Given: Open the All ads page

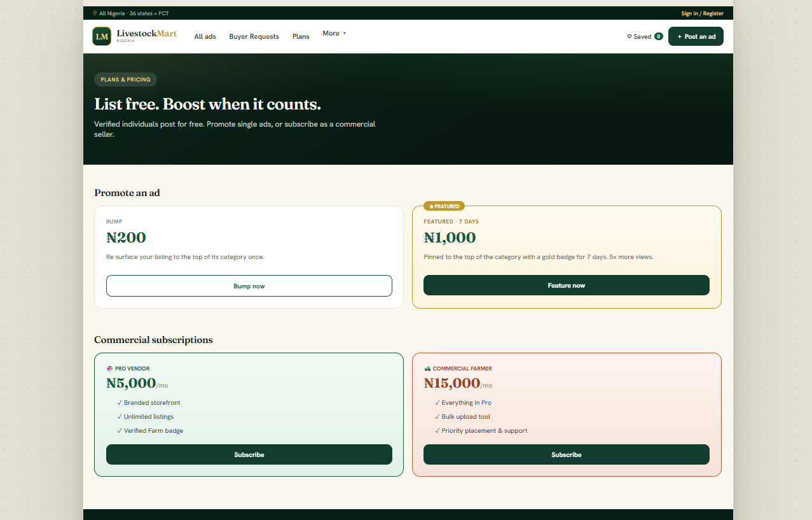Looking at the screenshot, I should coord(205,36).
